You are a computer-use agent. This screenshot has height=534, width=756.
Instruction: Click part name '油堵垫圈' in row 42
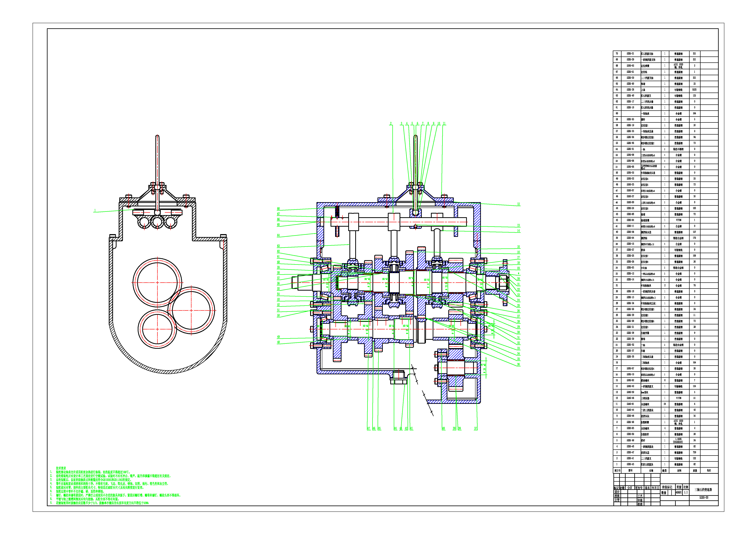coord(645,220)
